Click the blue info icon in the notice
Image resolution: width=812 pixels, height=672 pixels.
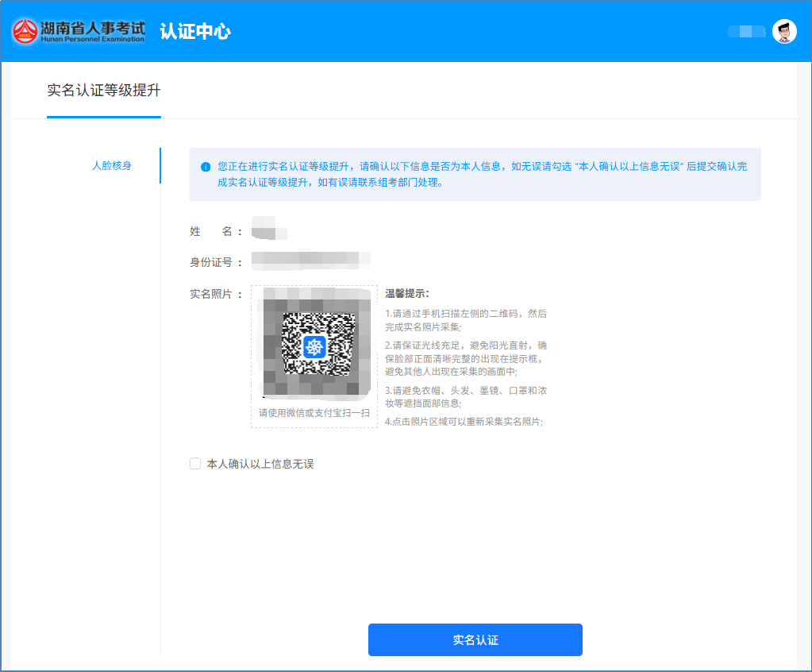coord(206,167)
